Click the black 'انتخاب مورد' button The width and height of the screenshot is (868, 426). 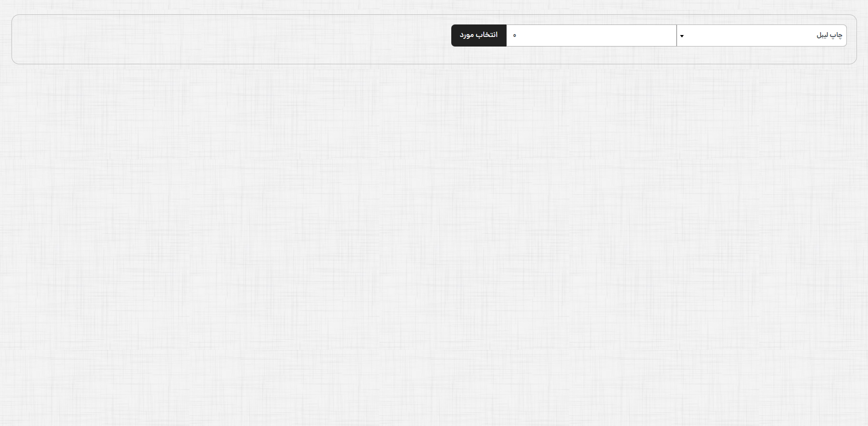[x=479, y=35]
